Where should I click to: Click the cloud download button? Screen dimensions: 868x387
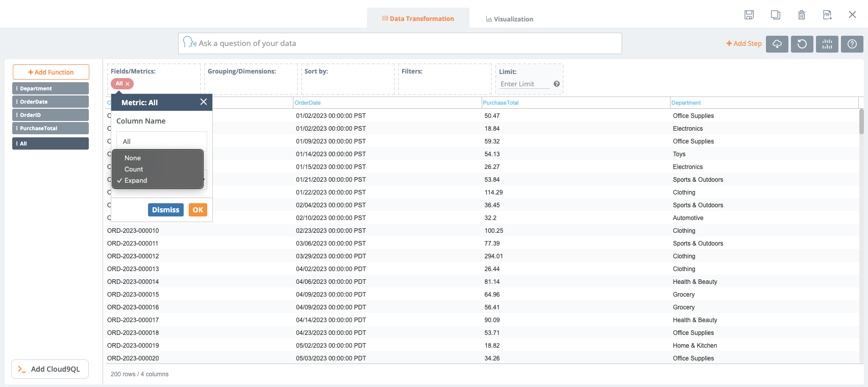[777, 44]
